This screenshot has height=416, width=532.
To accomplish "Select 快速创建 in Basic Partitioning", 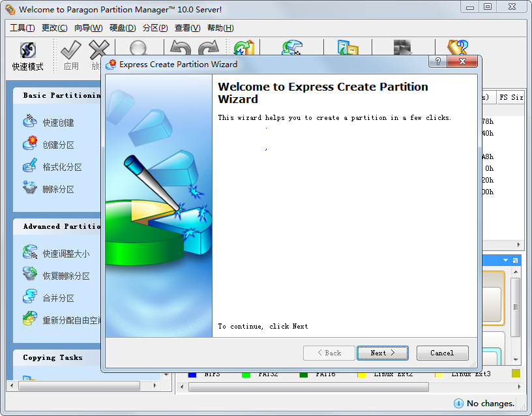I will coord(58,123).
